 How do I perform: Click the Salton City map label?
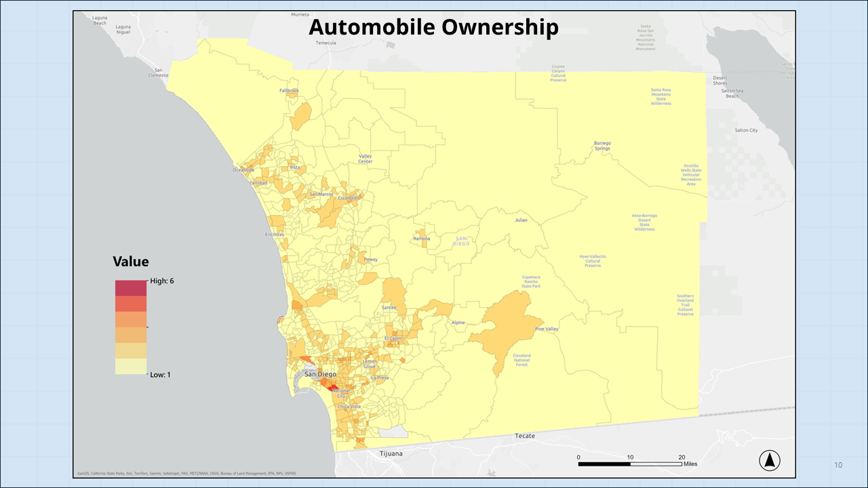click(747, 130)
